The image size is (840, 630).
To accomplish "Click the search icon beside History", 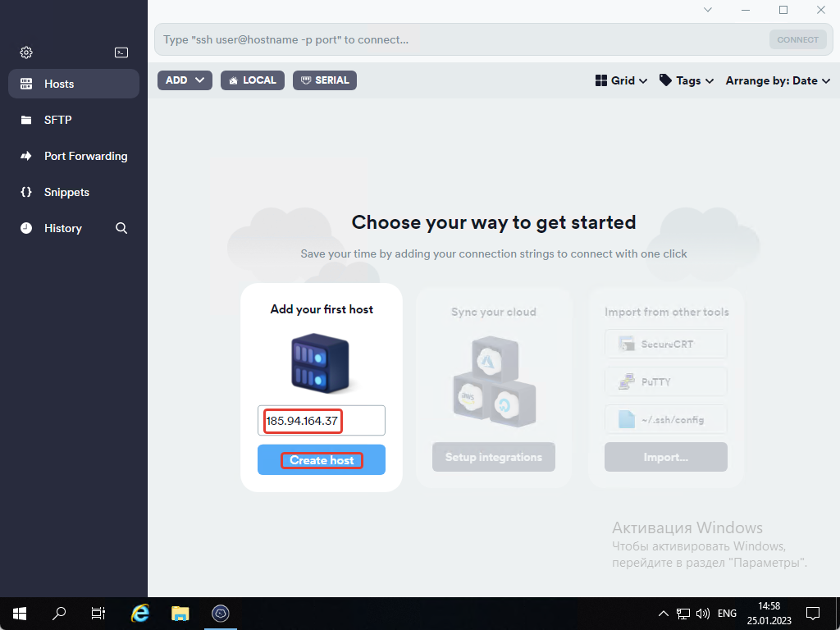I will coord(121,228).
